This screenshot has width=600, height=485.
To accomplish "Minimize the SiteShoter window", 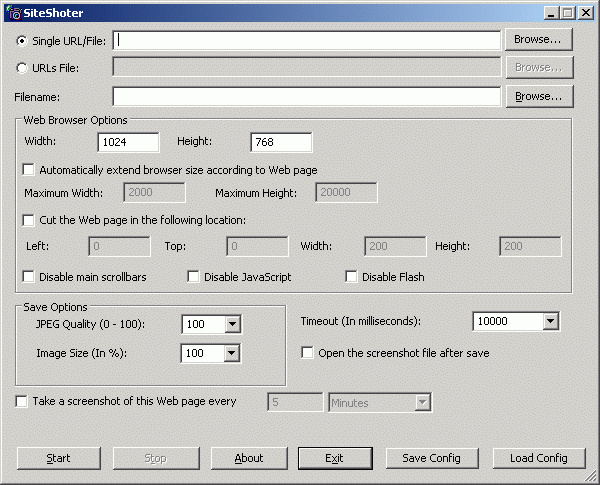I will (551, 13).
